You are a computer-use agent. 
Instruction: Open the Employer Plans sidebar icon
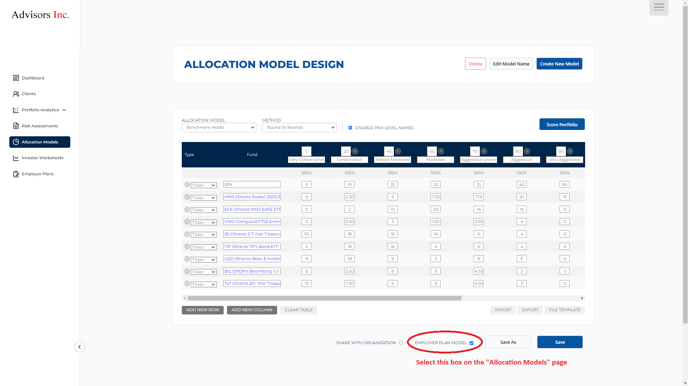click(x=16, y=174)
